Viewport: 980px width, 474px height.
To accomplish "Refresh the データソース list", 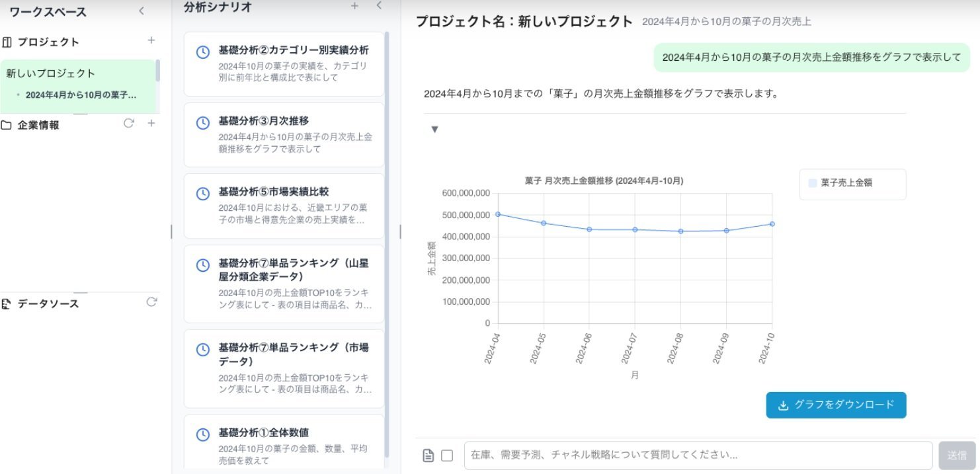I will (151, 301).
